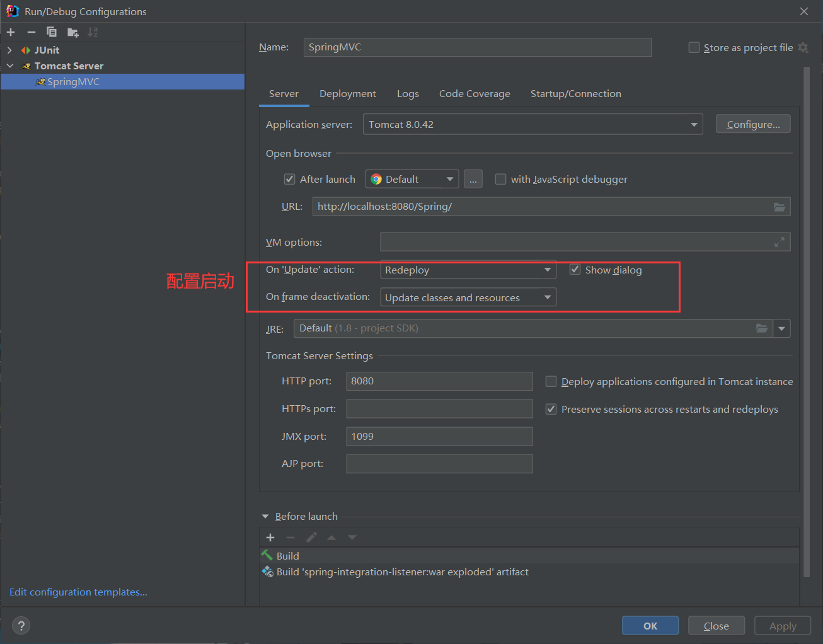This screenshot has width=823, height=644.
Task: Open JRE dropdown arrow
Action: pos(781,328)
